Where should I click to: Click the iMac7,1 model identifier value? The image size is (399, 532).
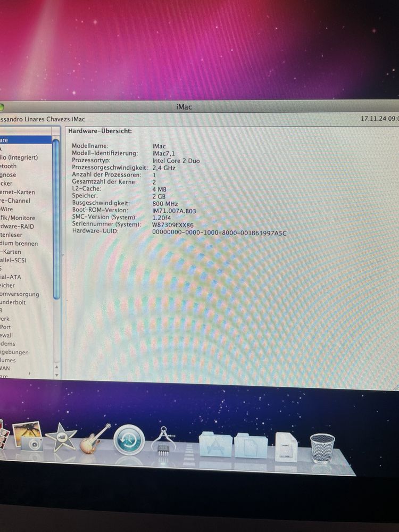[x=163, y=153]
